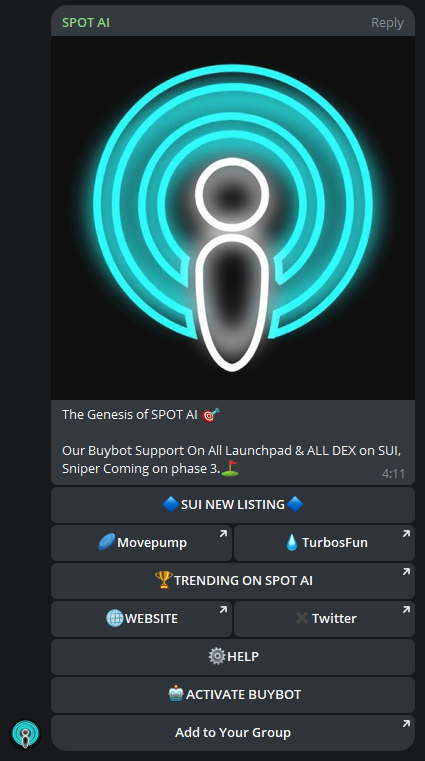Screen dimensions: 425x761
Task: Click the X icon beside Twitter
Action: click(302, 618)
